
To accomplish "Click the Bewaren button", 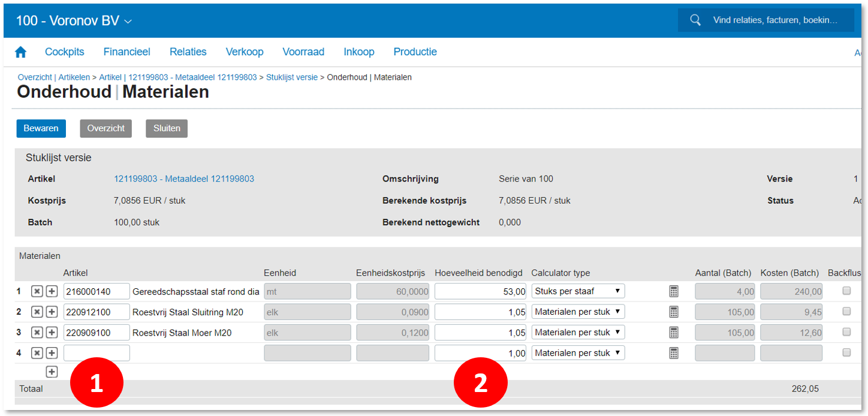I will click(41, 128).
